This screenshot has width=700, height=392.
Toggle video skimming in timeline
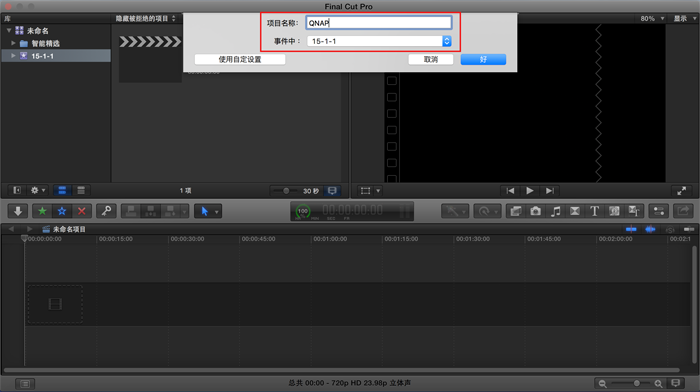tap(631, 229)
